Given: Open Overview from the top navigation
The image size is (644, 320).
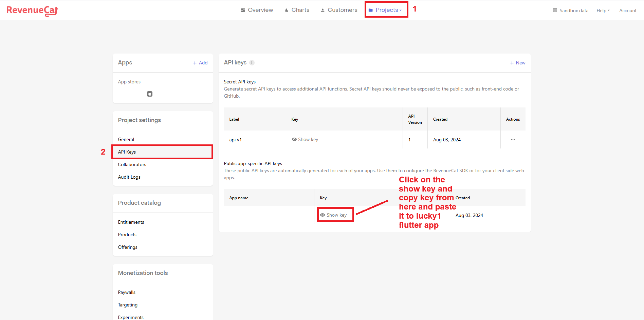Looking at the screenshot, I should click(x=257, y=10).
